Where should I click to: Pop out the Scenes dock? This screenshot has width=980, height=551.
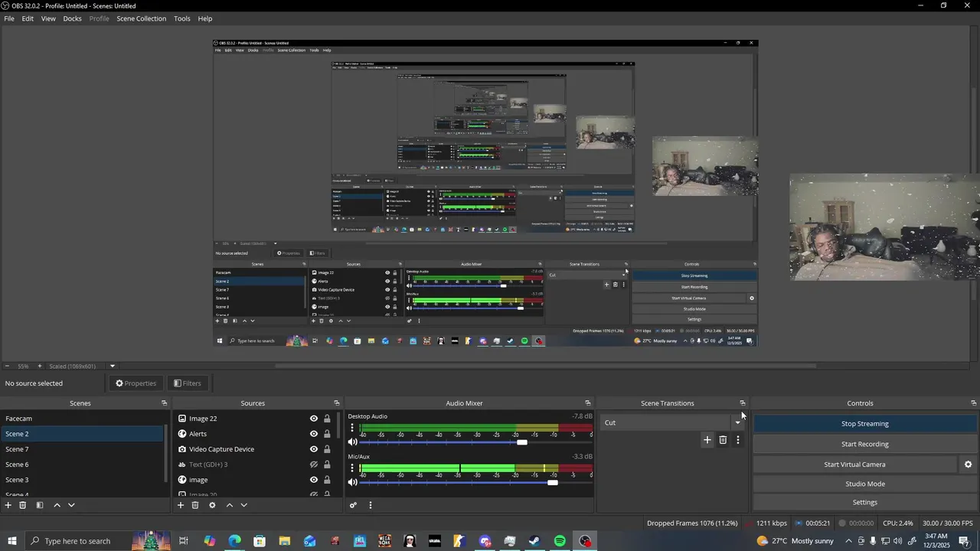click(164, 403)
